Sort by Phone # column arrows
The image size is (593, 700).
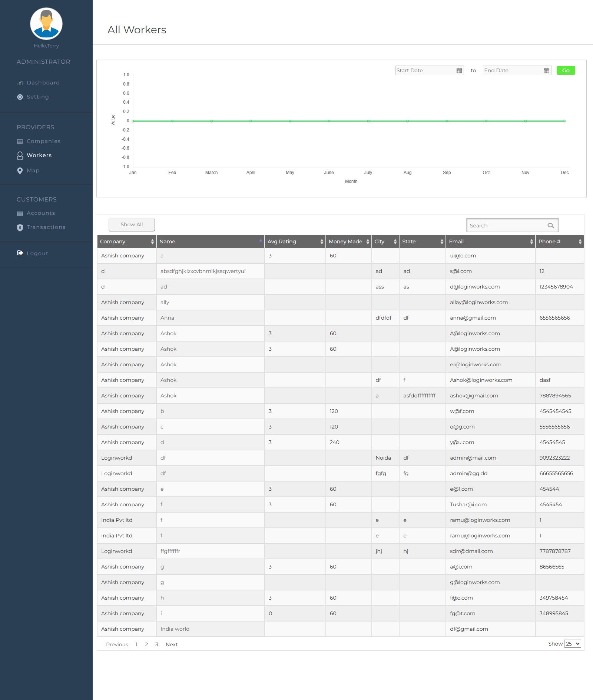[x=580, y=242]
